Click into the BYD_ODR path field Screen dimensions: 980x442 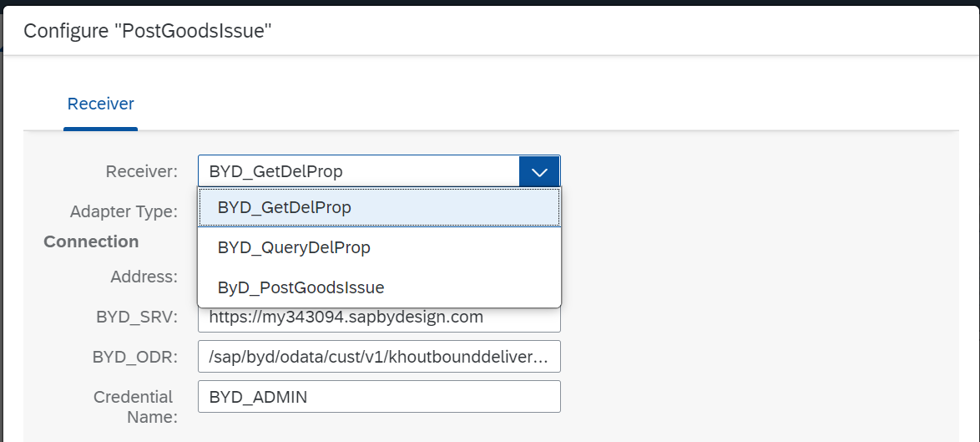[379, 357]
